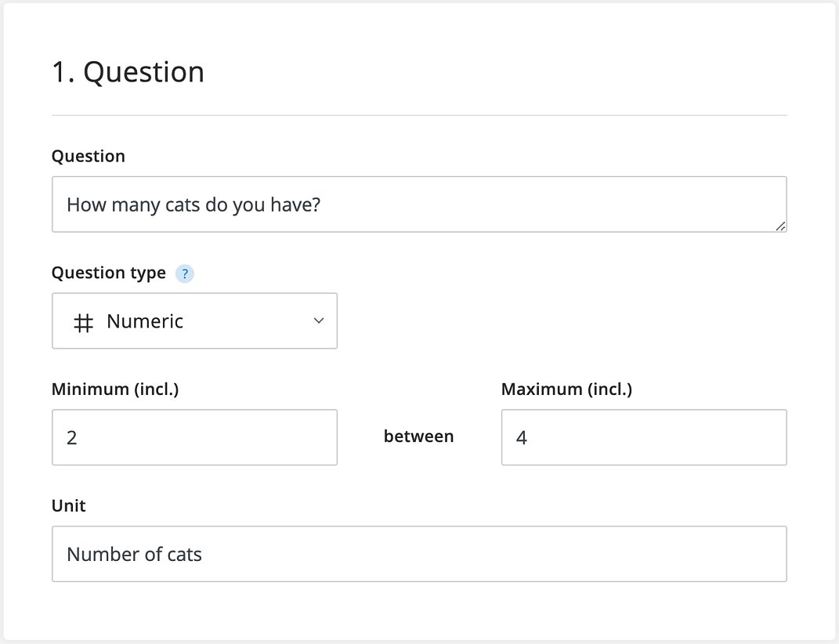Click the hash icon in Numeric dropdown
The width and height of the screenshot is (839, 644).
[x=83, y=322]
